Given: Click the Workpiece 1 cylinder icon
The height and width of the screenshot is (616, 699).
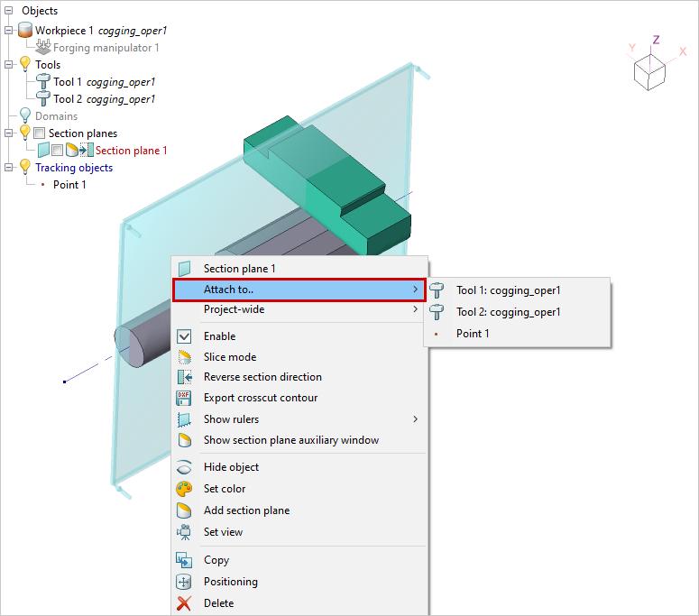Looking at the screenshot, I should [x=25, y=30].
